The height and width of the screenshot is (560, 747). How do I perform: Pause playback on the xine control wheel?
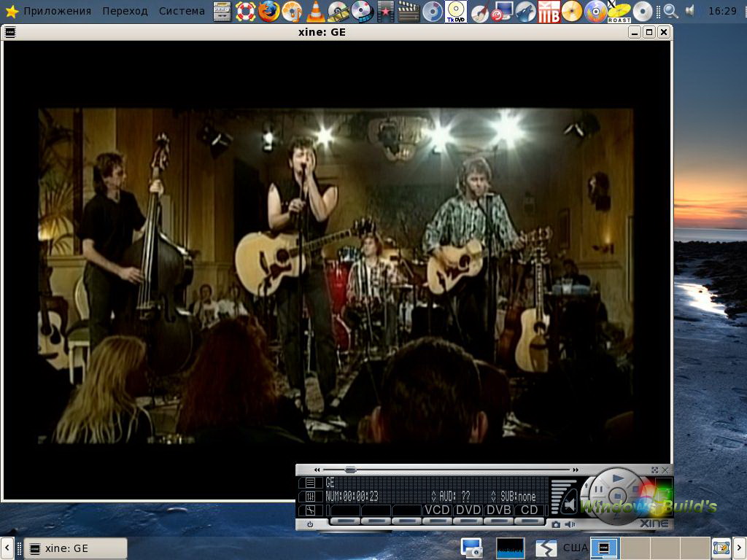599,489
